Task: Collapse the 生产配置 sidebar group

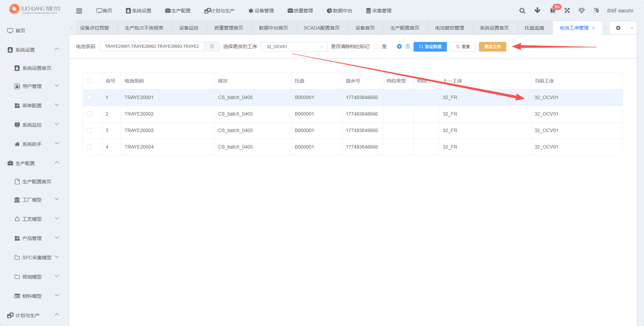Action: pos(57,163)
